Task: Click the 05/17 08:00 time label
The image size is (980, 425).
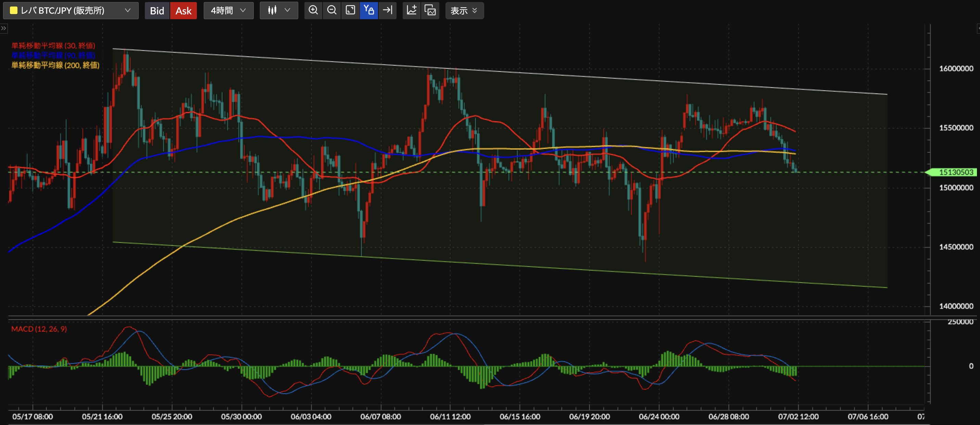Action: click(x=33, y=417)
